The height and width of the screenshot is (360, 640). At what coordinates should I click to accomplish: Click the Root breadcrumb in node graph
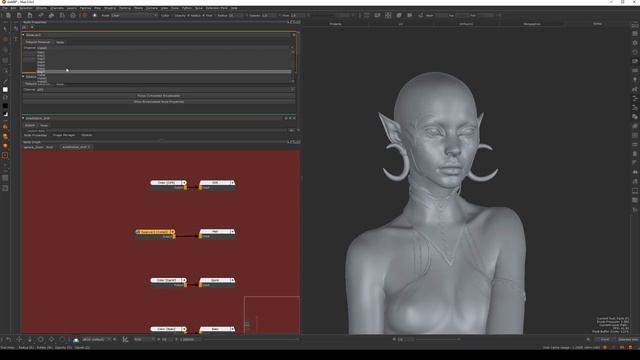tap(49, 147)
